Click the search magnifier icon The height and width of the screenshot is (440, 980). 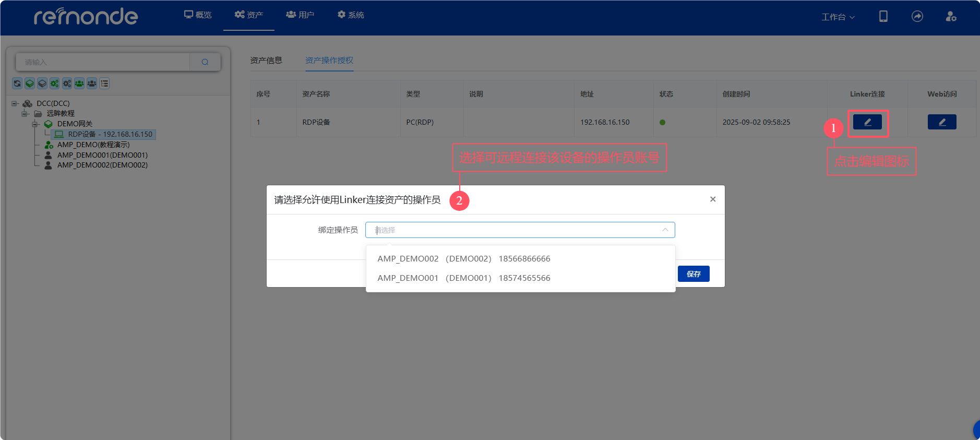coord(205,62)
